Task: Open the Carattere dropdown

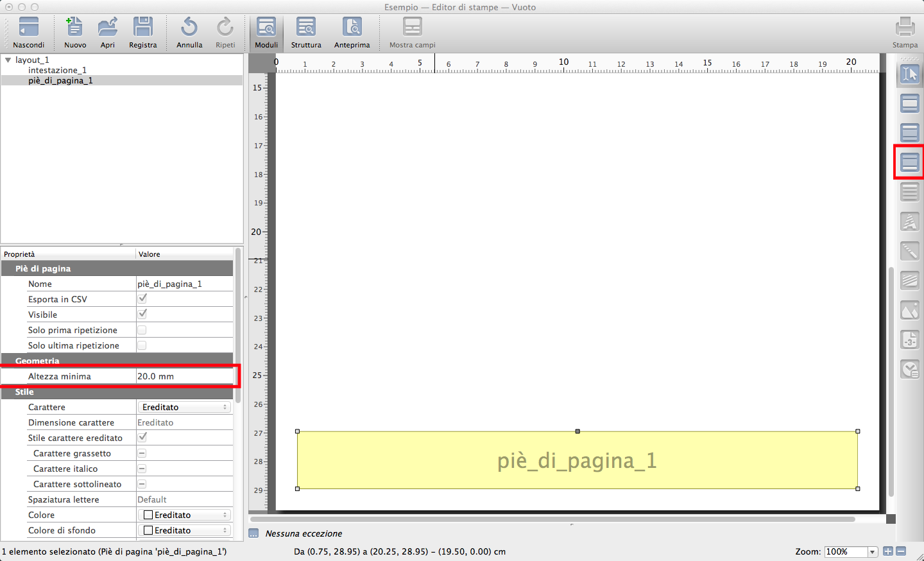Action: 184,407
